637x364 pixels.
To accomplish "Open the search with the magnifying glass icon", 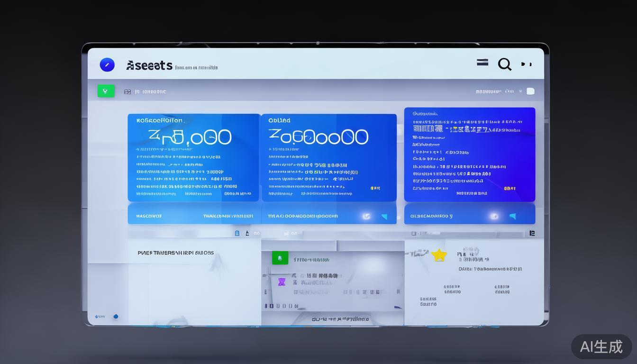I will click(x=504, y=64).
